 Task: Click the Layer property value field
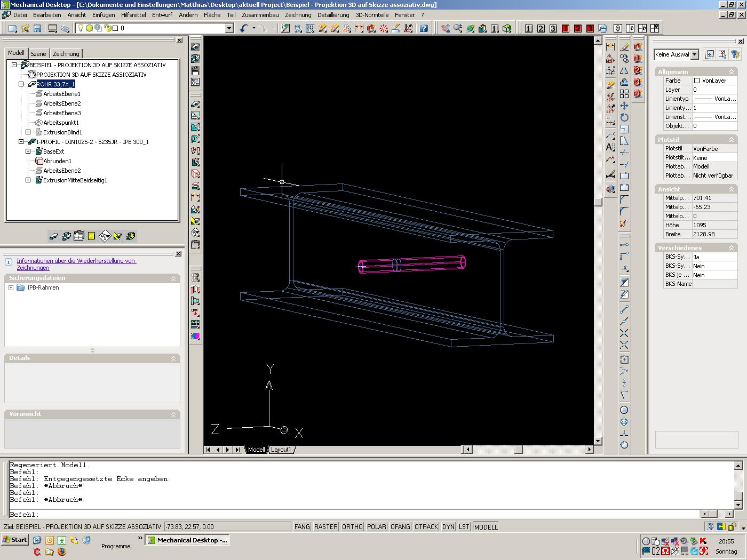point(714,90)
